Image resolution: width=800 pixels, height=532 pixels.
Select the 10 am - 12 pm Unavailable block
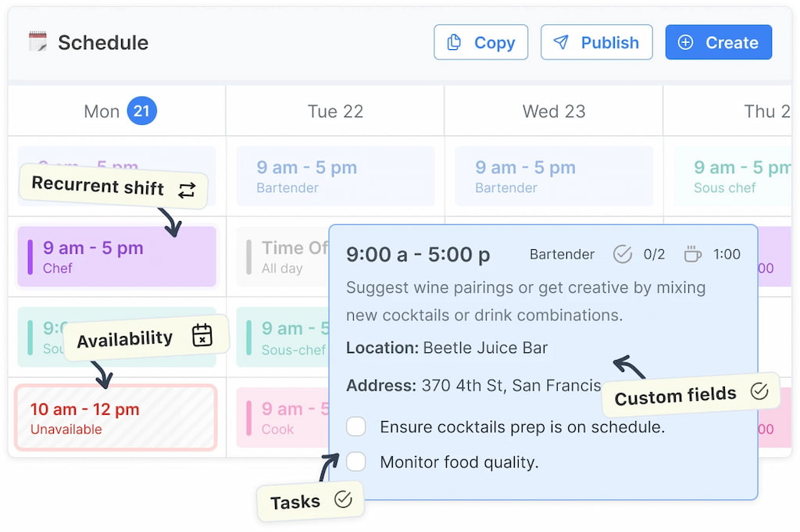point(116,418)
